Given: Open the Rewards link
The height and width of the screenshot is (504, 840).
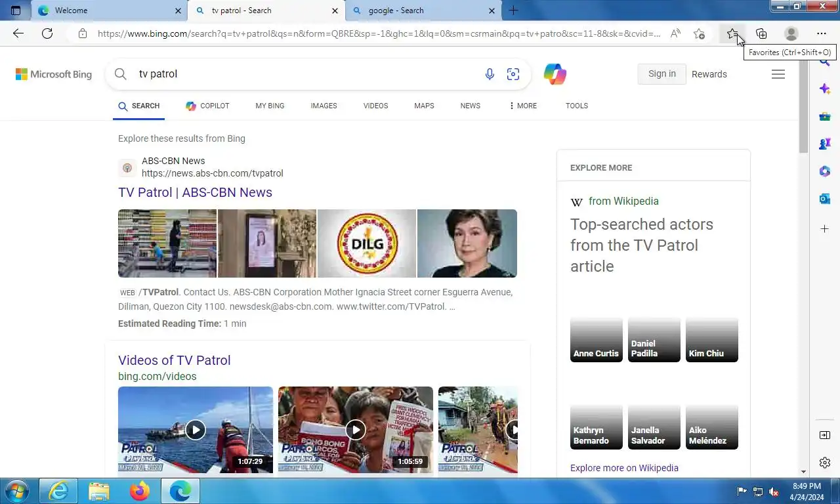Looking at the screenshot, I should coord(709,74).
